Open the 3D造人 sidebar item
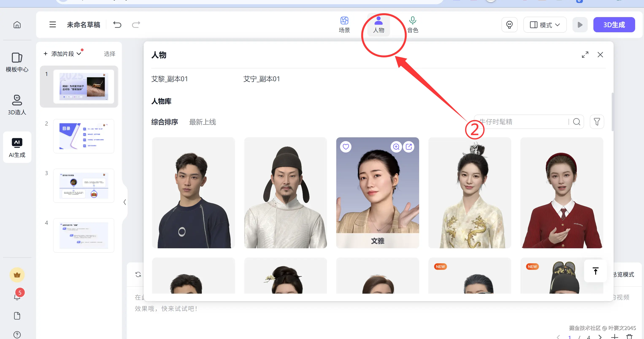Viewport: 644px width, 339px height. [17, 105]
